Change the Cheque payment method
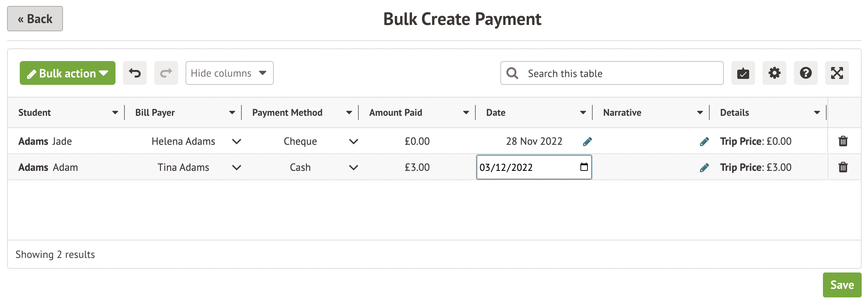The image size is (868, 303). (354, 141)
